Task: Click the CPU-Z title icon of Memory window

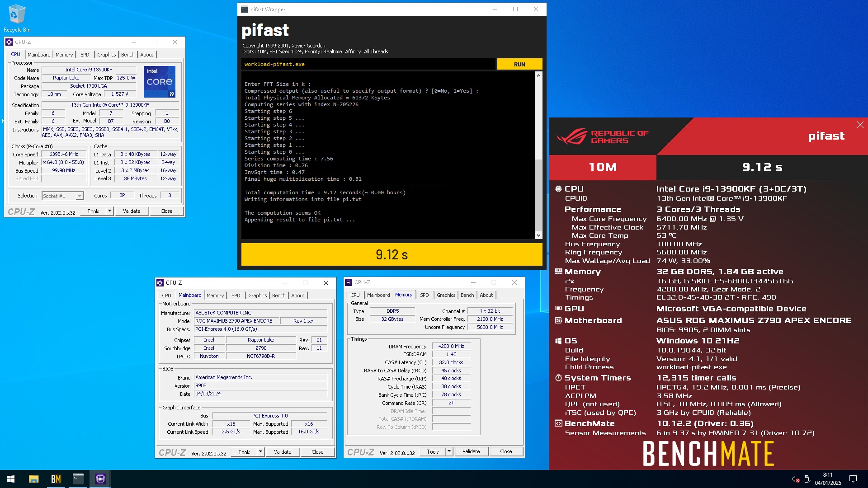Action: 349,282
